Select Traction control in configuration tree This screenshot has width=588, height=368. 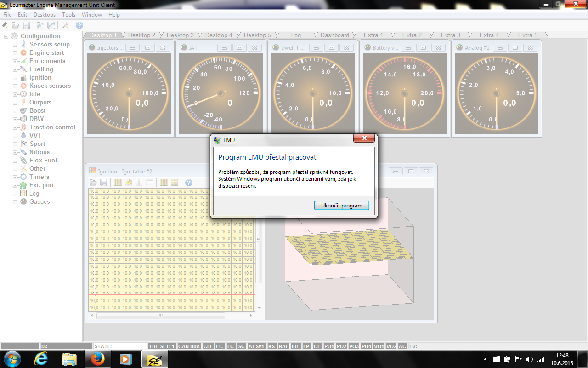click(52, 127)
